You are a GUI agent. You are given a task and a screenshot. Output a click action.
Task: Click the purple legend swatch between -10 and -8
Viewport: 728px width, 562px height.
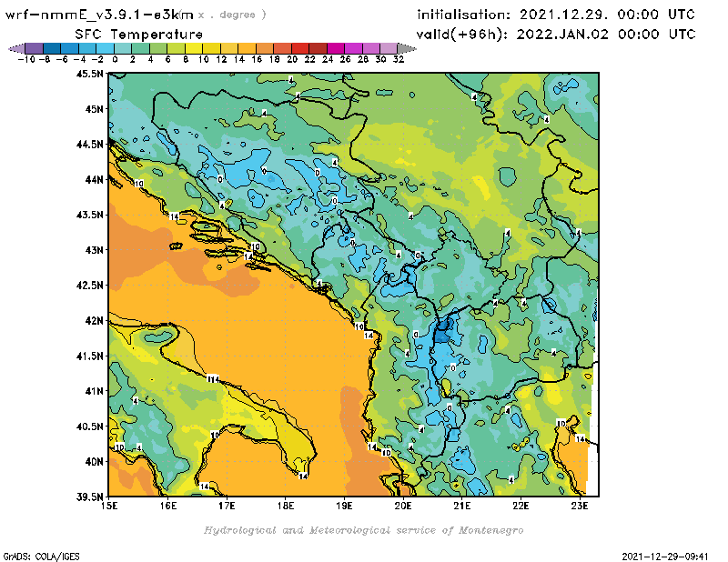click(x=34, y=49)
